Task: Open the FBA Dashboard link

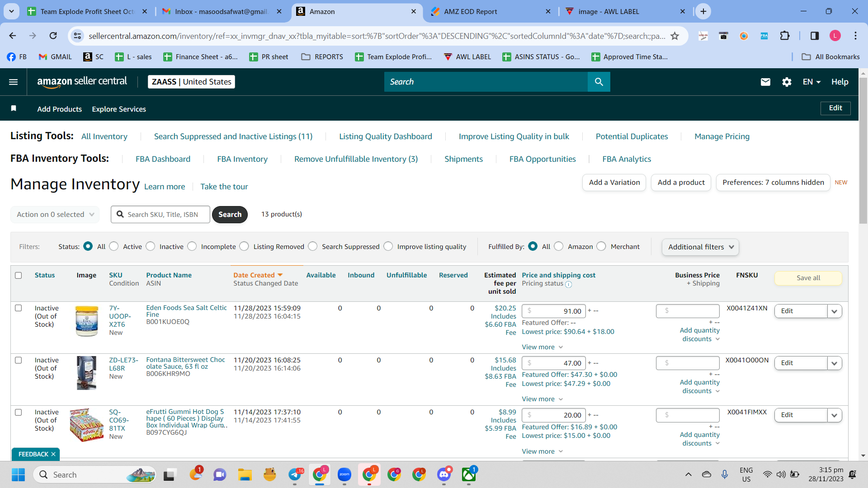Action: coord(163,159)
